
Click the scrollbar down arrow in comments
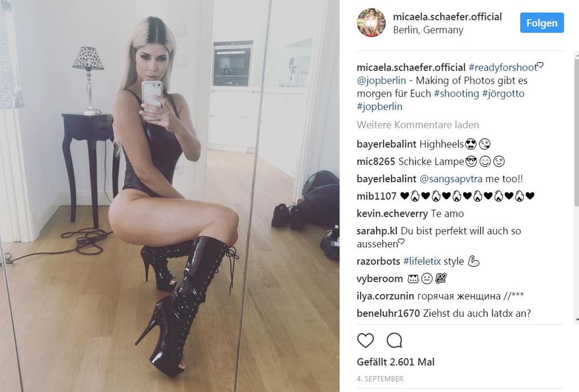(576, 320)
